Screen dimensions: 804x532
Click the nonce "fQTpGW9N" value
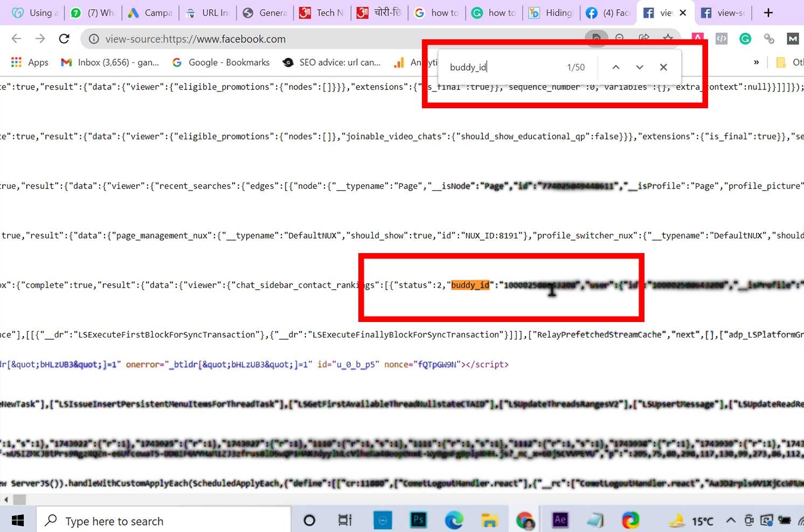pos(439,365)
